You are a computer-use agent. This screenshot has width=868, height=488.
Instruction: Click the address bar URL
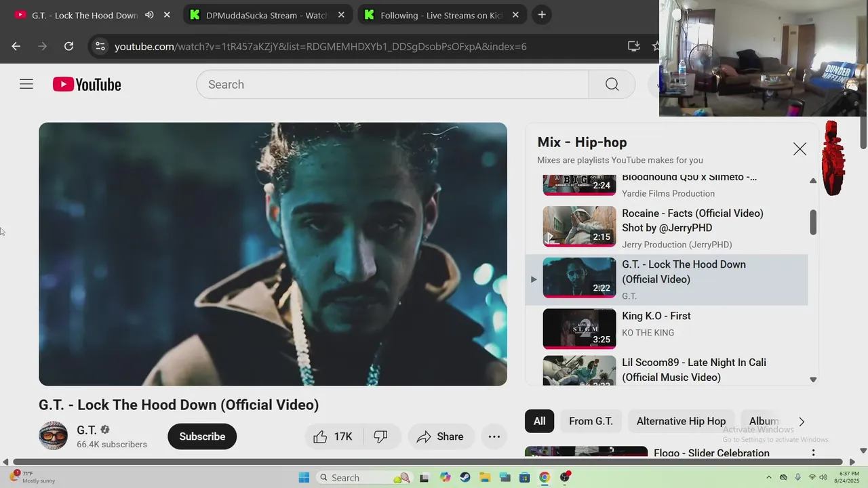click(321, 46)
